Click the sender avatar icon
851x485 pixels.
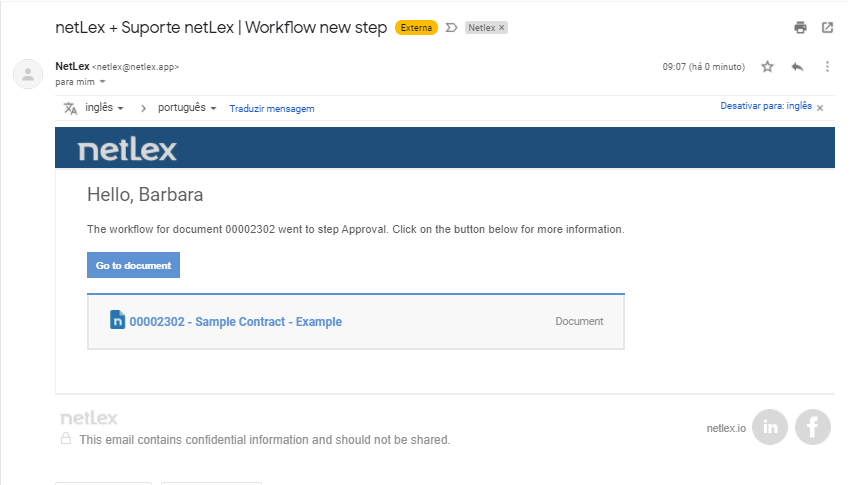tap(28, 74)
